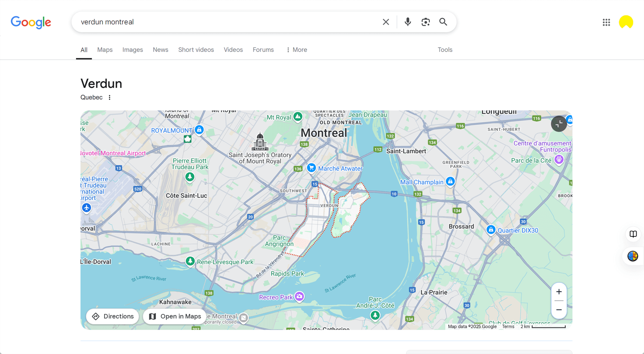Open Google Lens image search
The height and width of the screenshot is (354, 644).
click(x=425, y=21)
